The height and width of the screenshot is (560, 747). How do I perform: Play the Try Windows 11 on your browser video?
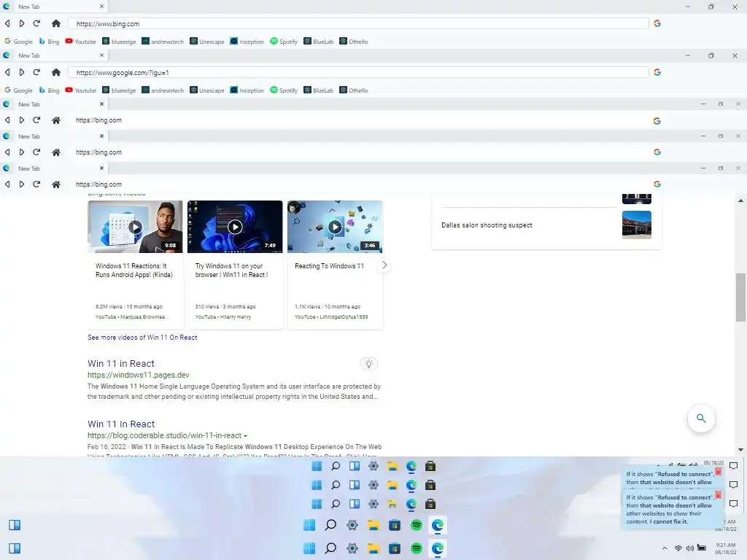(235, 227)
